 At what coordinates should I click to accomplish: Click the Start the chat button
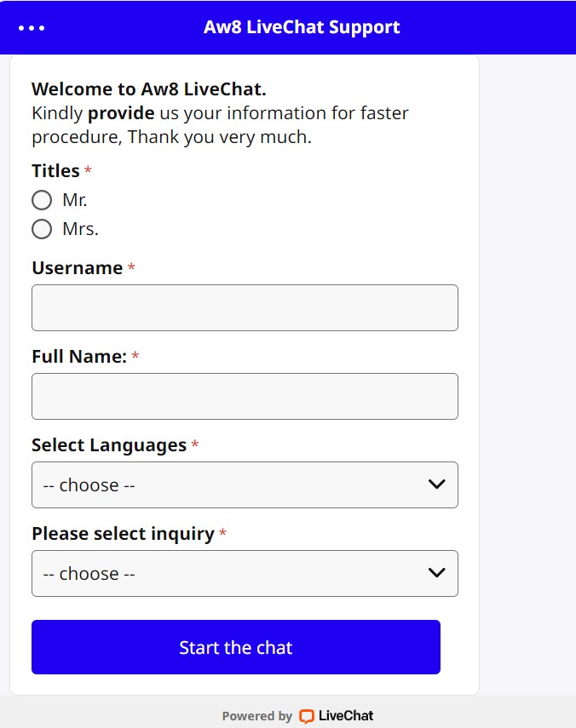click(x=236, y=647)
